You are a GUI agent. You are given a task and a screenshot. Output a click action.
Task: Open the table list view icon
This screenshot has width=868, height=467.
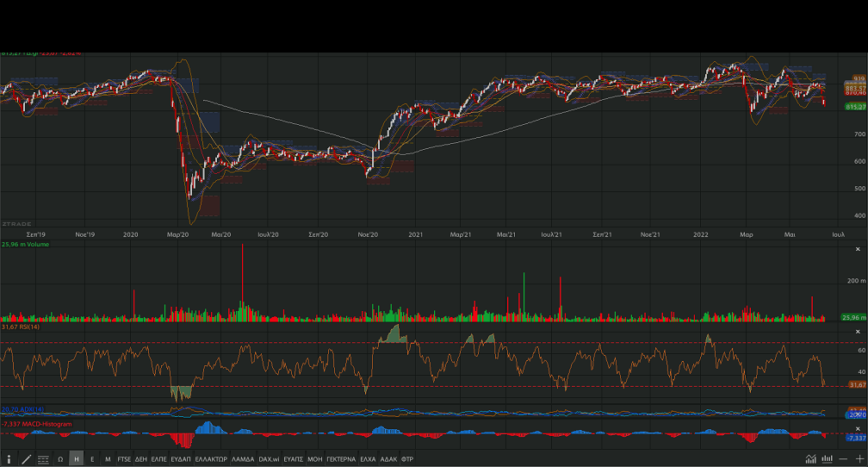[x=43, y=459]
